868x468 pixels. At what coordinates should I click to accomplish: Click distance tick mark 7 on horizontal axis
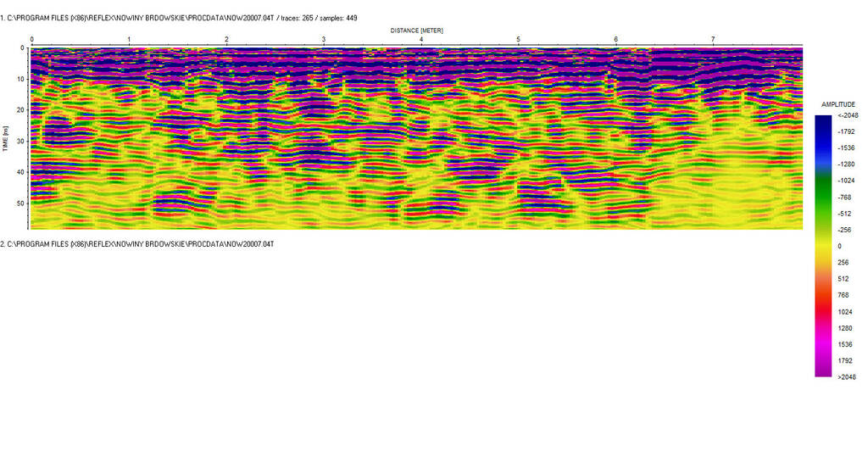pos(713,40)
